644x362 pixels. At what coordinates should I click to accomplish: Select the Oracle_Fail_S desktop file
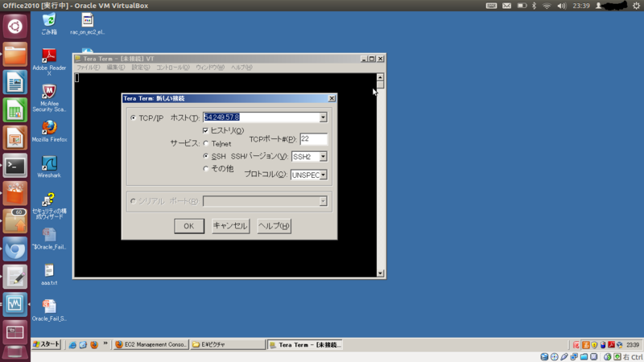(x=49, y=311)
